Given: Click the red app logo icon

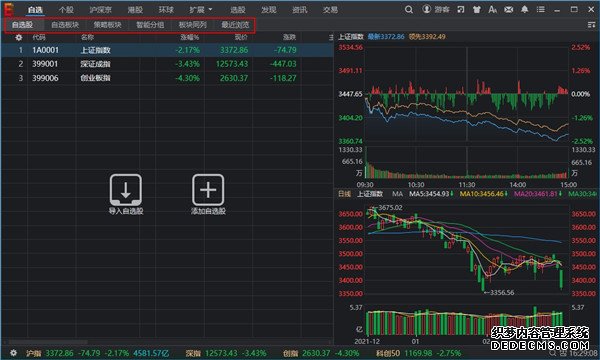Looking at the screenshot, I should pos(8,9).
